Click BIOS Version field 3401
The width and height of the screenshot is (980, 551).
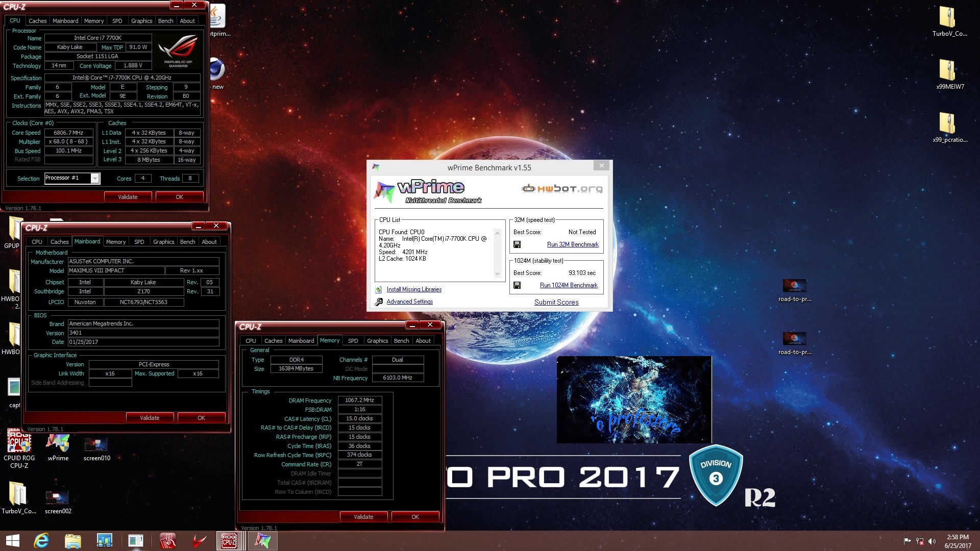(x=143, y=333)
